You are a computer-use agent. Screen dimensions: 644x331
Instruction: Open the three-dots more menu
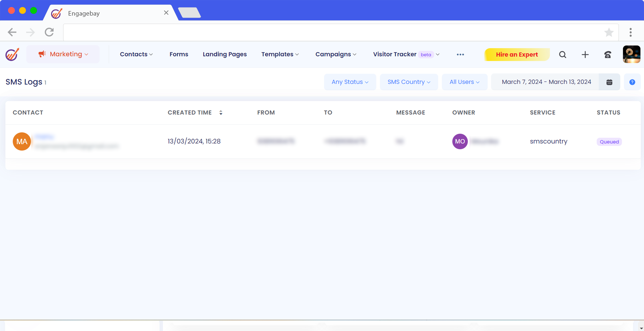tap(460, 55)
